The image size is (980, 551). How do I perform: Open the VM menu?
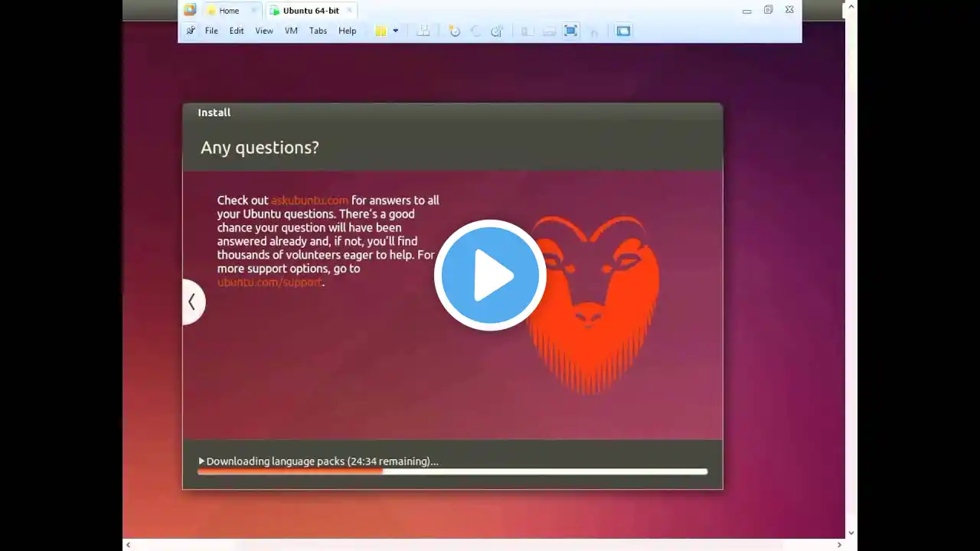pos(291,31)
